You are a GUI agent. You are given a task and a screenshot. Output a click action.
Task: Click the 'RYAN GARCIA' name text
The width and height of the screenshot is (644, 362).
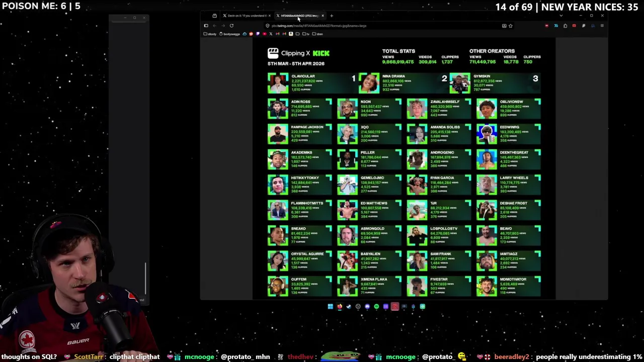pyautogui.click(x=442, y=177)
